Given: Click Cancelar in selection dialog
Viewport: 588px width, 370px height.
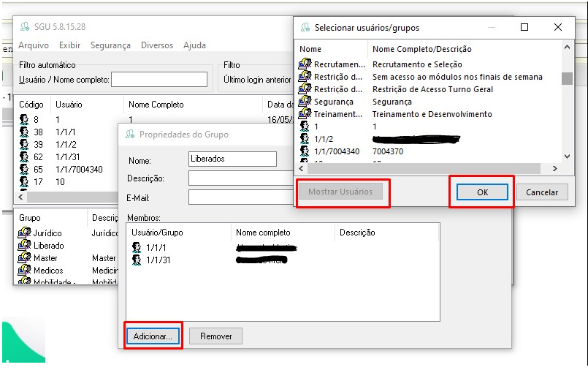Looking at the screenshot, I should [x=542, y=192].
